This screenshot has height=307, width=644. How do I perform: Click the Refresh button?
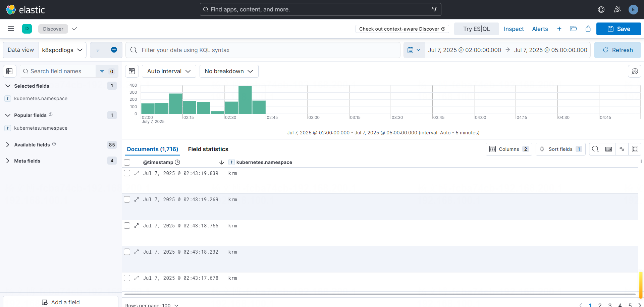tap(617, 50)
